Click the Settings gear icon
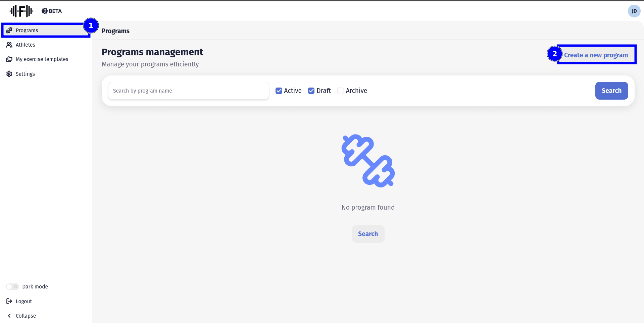Screen dimensions: 644x323 click(x=9, y=74)
